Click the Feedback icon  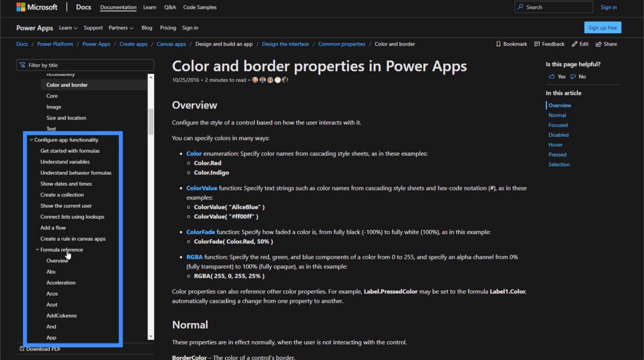tap(537, 44)
